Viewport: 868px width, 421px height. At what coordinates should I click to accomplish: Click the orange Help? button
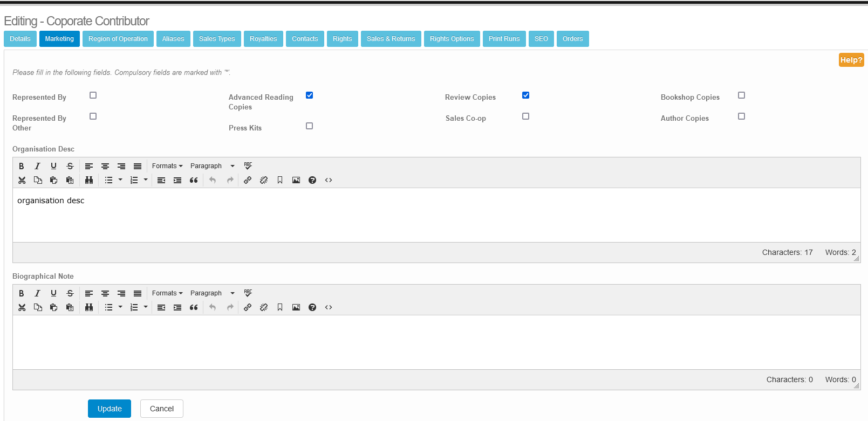pyautogui.click(x=851, y=60)
